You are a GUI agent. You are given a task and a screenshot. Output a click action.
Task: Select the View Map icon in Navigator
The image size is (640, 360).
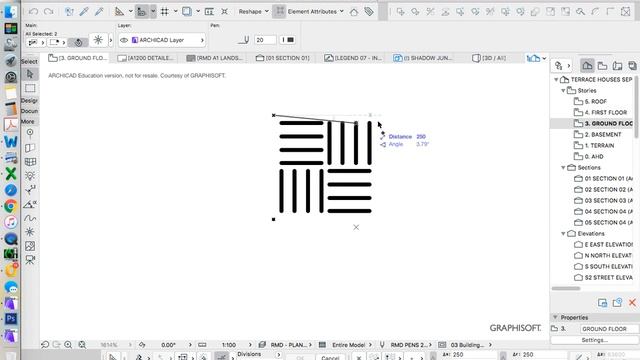pyautogui.click(x=602, y=66)
